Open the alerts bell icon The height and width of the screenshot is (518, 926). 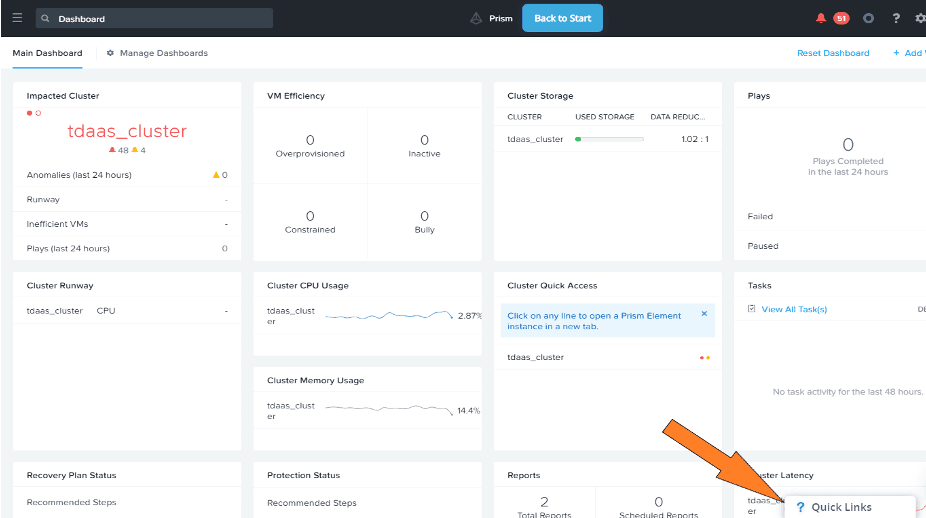821,18
